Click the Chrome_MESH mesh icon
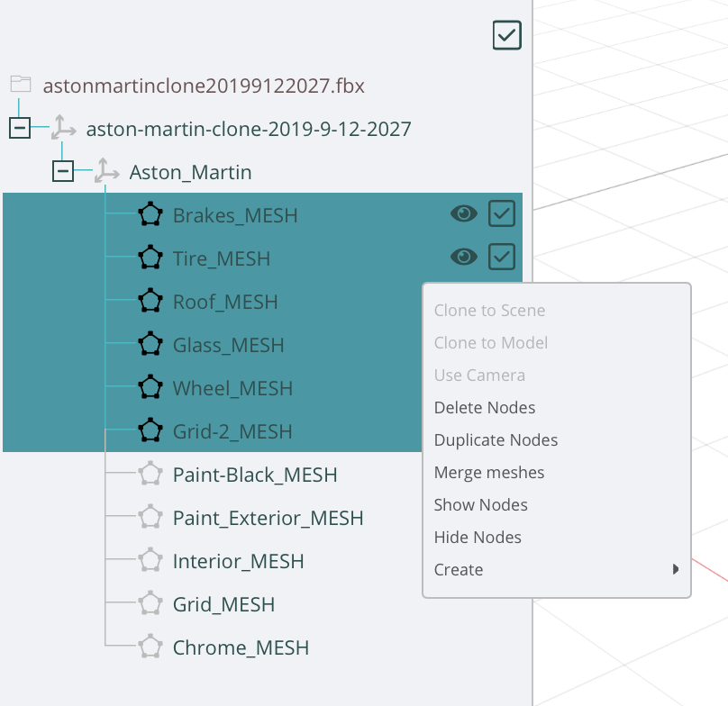Viewport: 728px width, 706px height. (x=150, y=647)
